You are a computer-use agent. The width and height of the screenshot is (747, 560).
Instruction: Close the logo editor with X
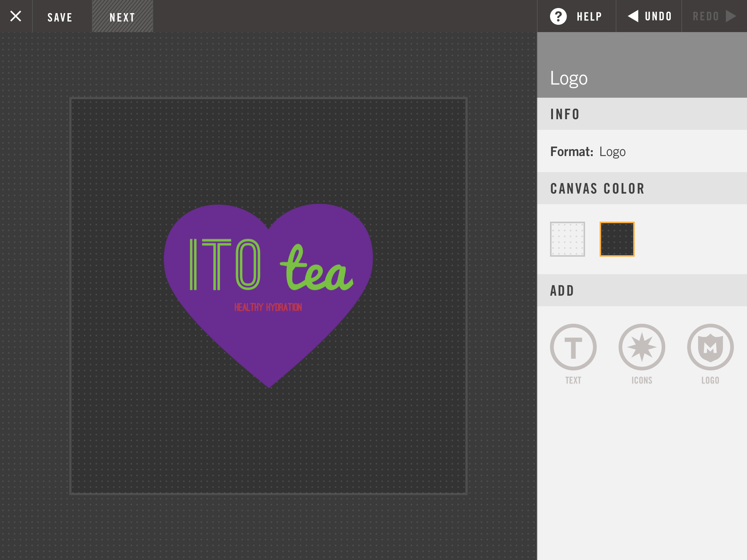pos(16,16)
